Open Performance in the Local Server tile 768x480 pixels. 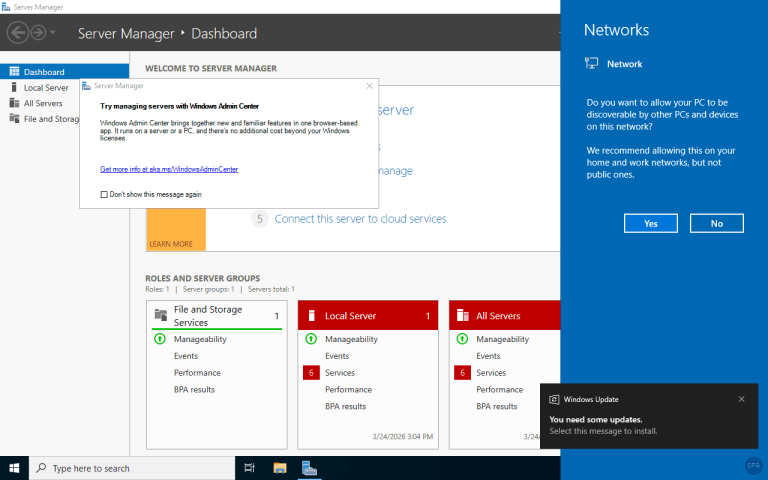pos(348,389)
